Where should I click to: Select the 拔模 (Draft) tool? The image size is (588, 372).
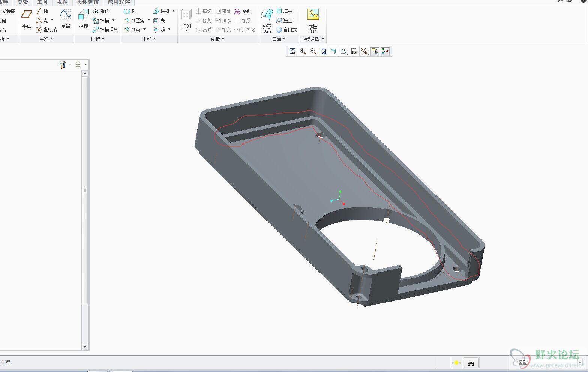161,11
